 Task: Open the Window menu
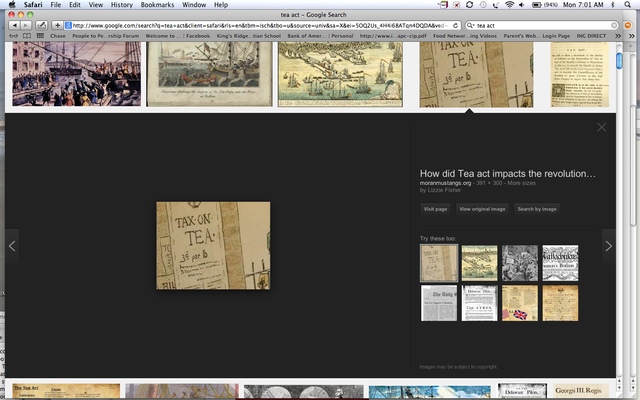[194, 5]
